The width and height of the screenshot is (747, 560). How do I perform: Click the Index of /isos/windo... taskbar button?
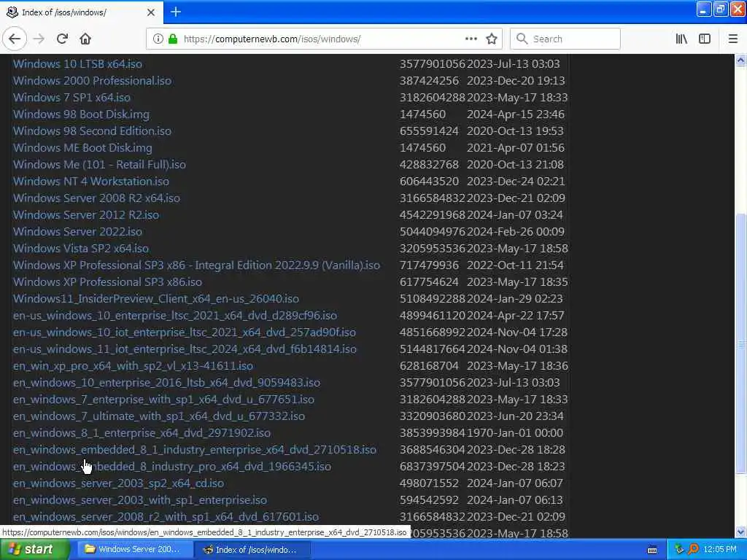252,550
